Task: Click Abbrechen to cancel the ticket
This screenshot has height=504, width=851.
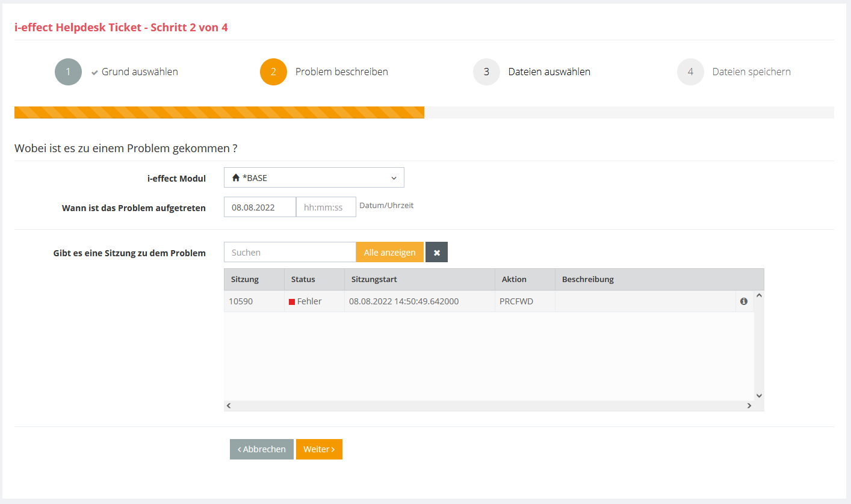Action: pyautogui.click(x=262, y=449)
